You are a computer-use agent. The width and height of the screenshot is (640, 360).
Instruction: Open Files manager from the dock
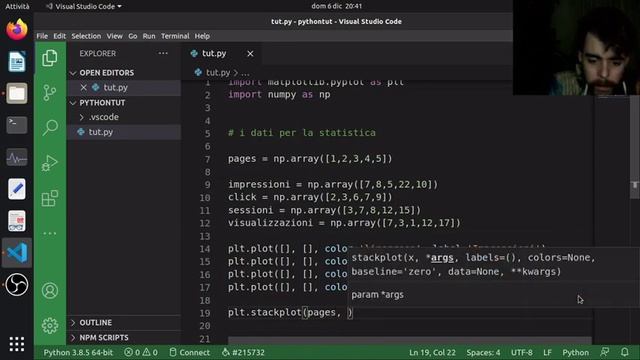pos(17,93)
